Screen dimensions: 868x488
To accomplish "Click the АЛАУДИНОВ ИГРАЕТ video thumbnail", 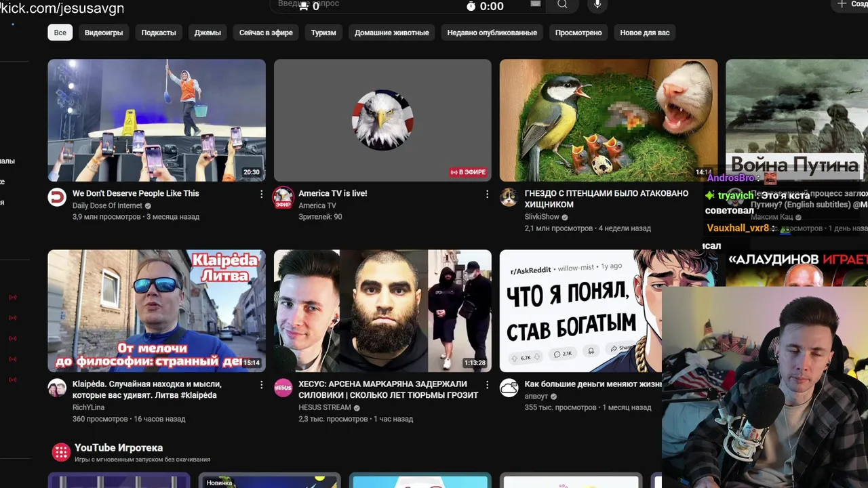I will coord(797,268).
